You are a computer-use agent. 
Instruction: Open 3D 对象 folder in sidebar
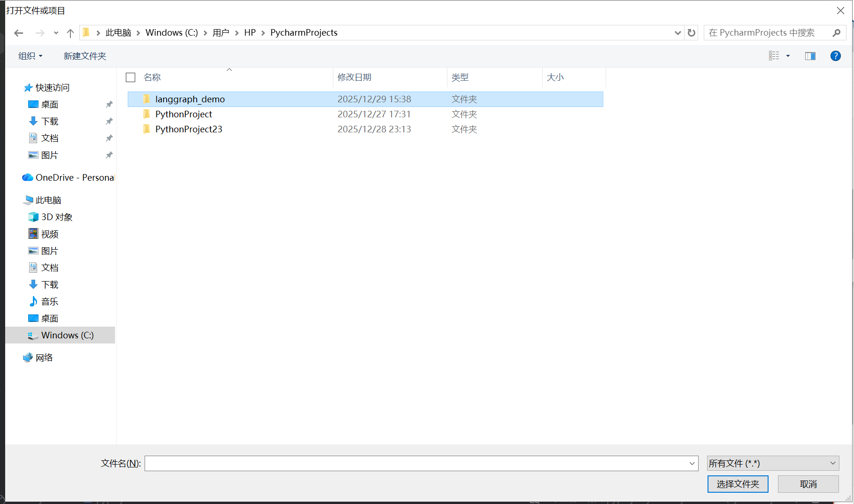[57, 217]
